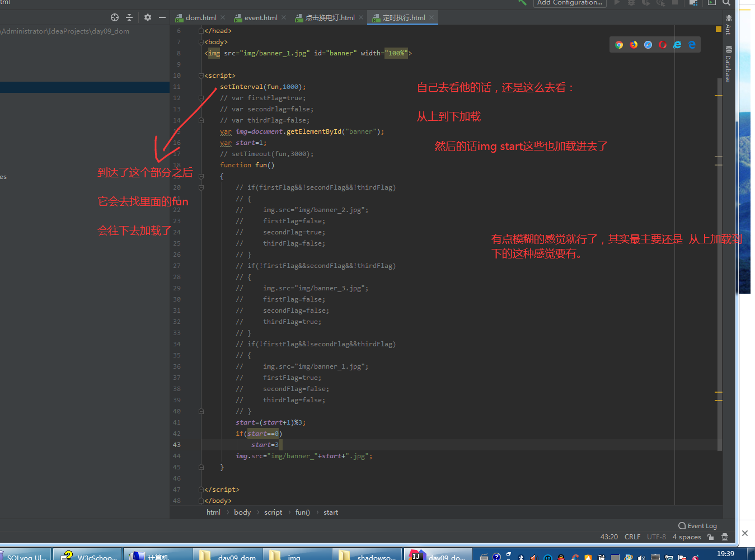Screen dimensions: 755x560
Task: Change CRLF line separator setting
Action: 632,537
